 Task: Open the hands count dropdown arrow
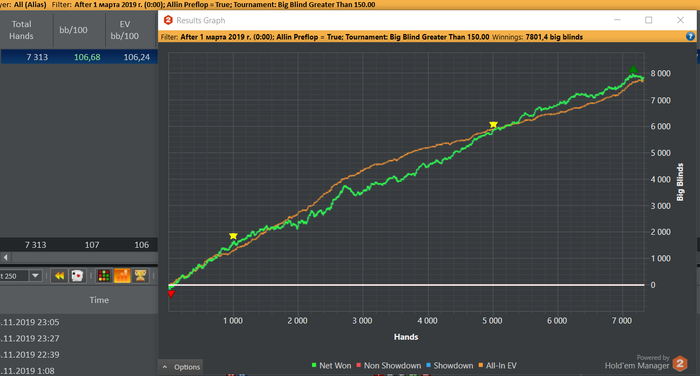pyautogui.click(x=35, y=276)
